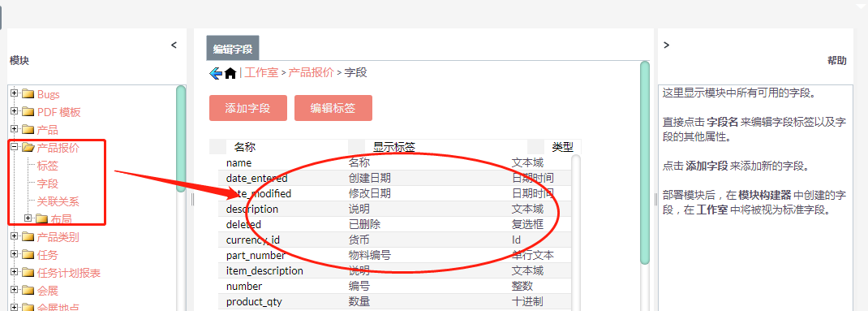This screenshot has width=868, height=311.
Task: Expand the 布局 tree node
Action: point(28,219)
